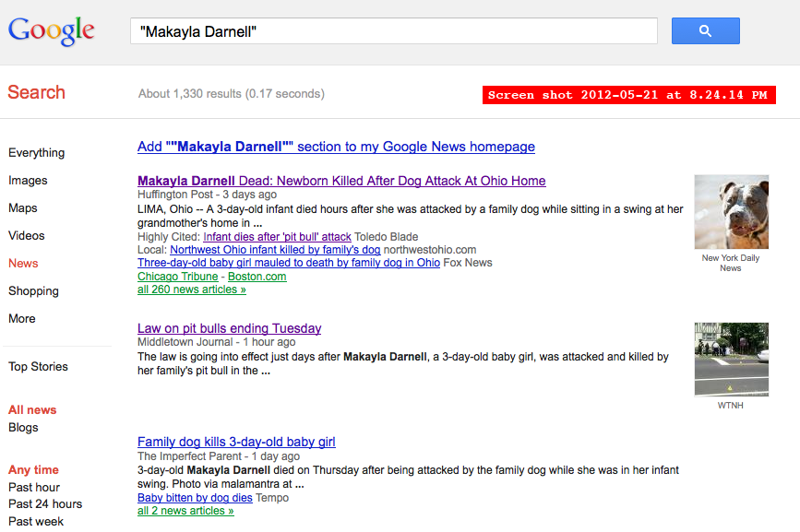Click the Tempo source name
Viewport: 800px width, 532px height.
coord(272,498)
